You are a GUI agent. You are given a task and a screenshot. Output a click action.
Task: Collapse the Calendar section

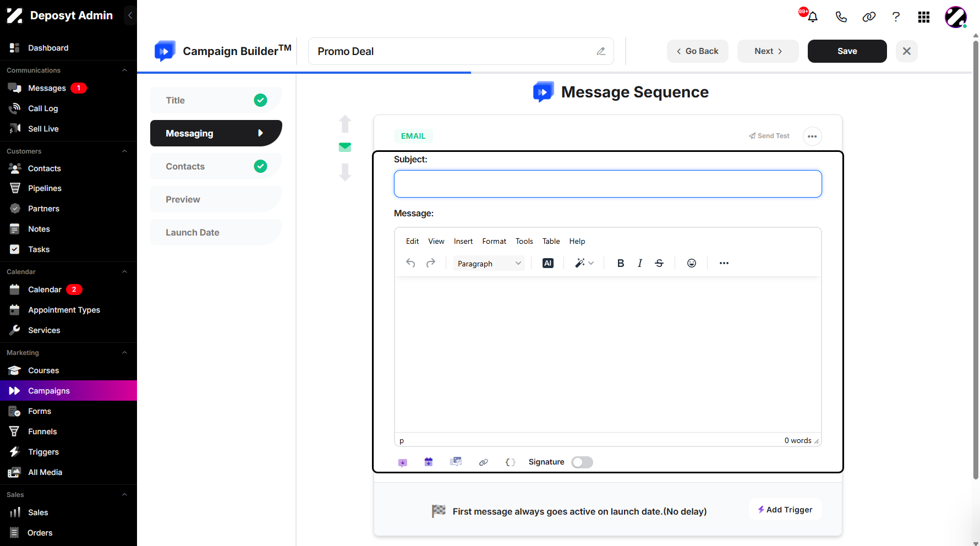pyautogui.click(x=124, y=271)
